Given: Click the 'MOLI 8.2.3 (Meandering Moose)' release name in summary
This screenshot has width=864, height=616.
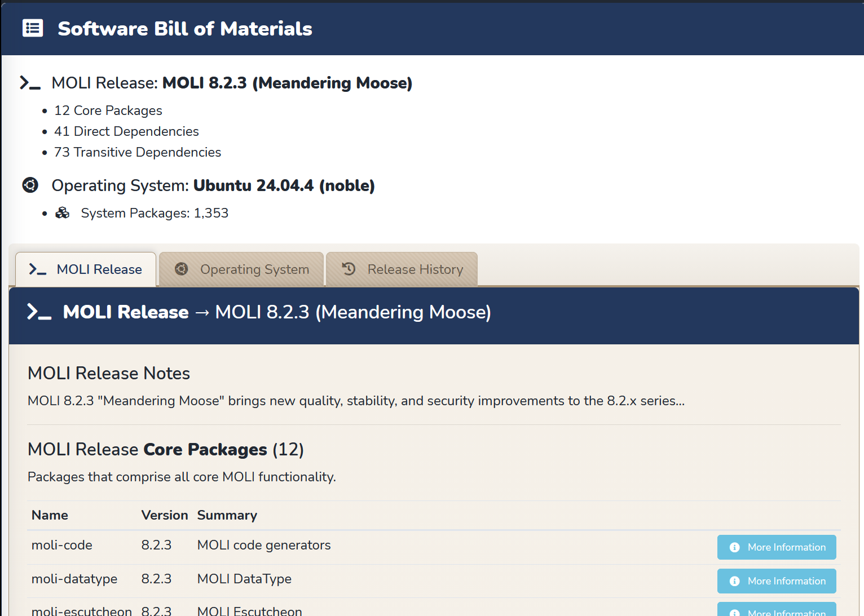Looking at the screenshot, I should pos(287,83).
